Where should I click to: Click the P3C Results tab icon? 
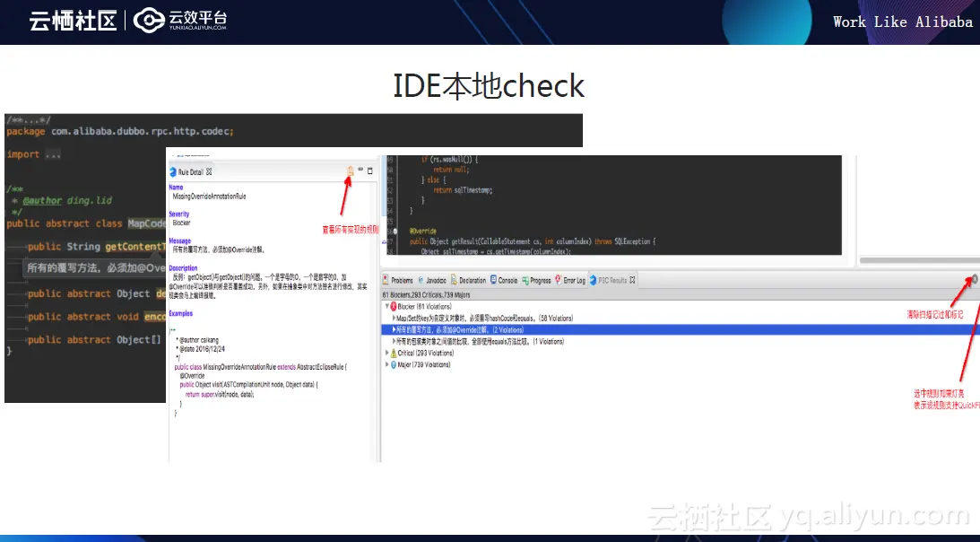point(594,280)
